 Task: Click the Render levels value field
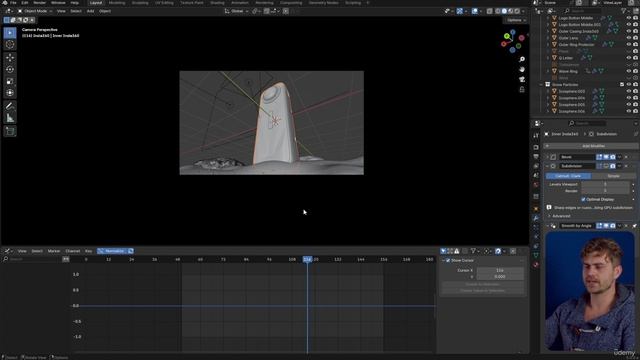(605, 191)
